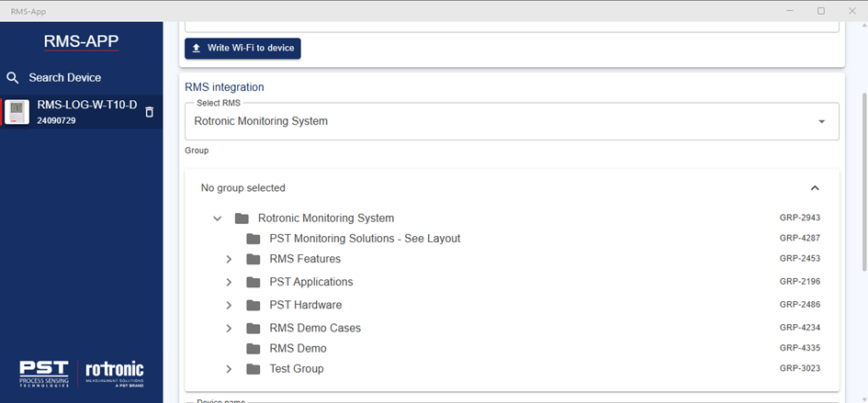868x403 pixels.
Task: Maximize the RMS-App window
Action: pyautogui.click(x=821, y=11)
